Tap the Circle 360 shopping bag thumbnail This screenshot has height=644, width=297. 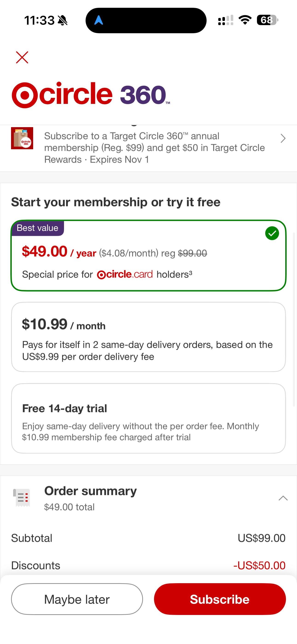pyautogui.click(x=22, y=138)
